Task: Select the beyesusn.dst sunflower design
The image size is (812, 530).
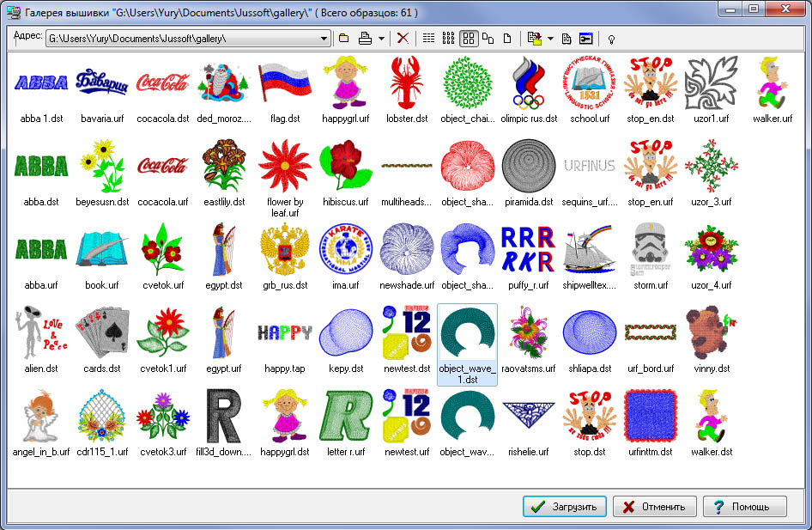Action: [102, 166]
